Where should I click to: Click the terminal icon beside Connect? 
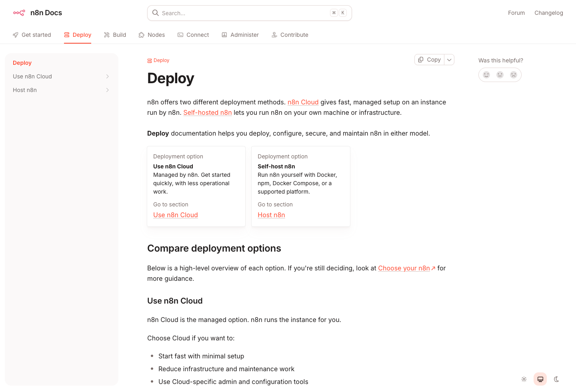click(x=180, y=35)
